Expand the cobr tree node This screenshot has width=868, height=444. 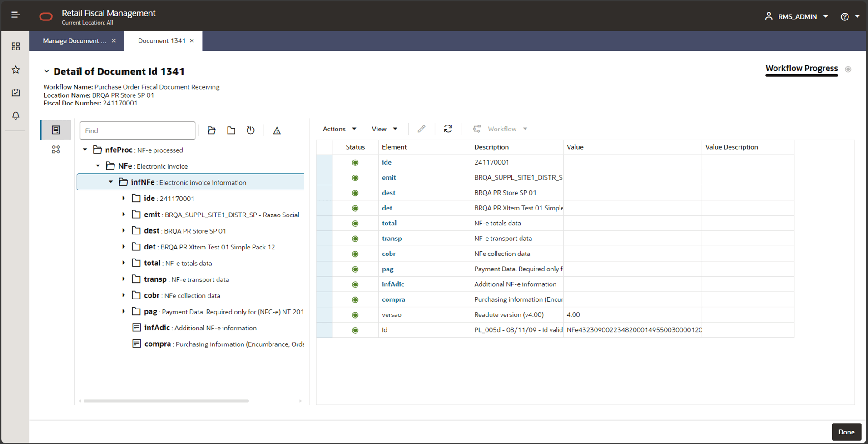click(124, 295)
